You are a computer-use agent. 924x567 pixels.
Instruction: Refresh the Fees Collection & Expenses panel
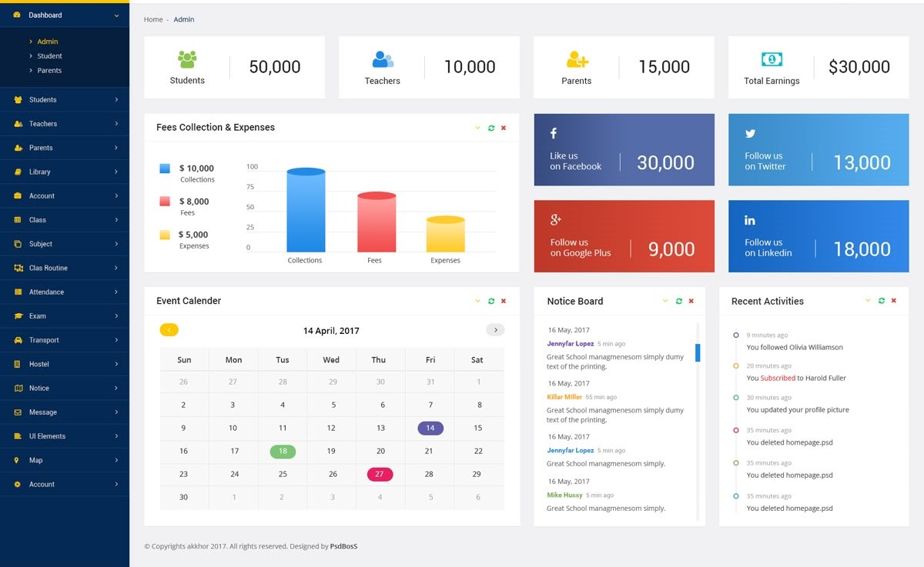(491, 128)
